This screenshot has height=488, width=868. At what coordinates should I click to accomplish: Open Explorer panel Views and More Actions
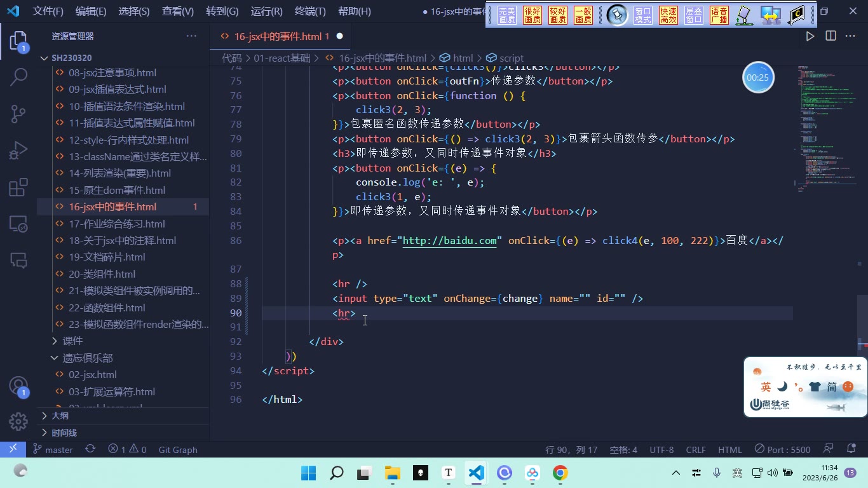click(191, 36)
